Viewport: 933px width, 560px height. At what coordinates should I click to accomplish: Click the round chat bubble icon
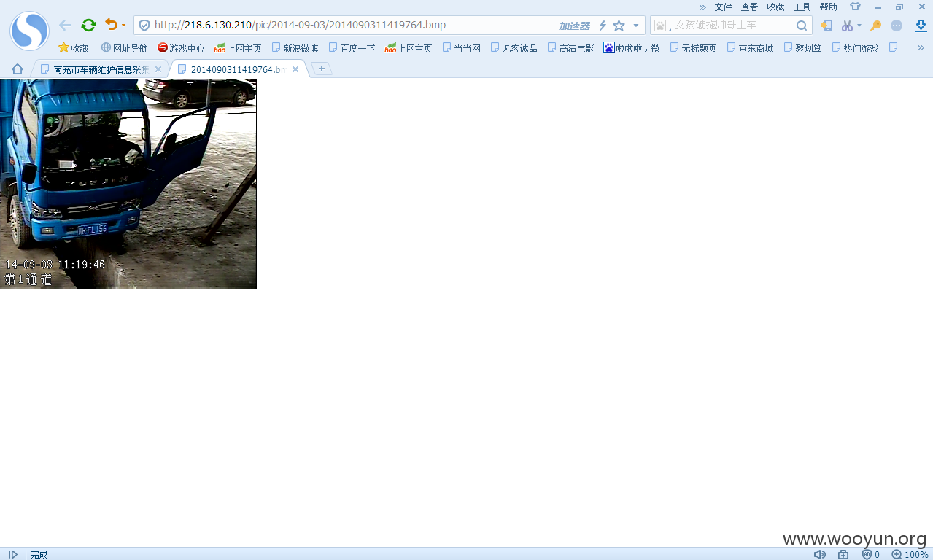(897, 26)
